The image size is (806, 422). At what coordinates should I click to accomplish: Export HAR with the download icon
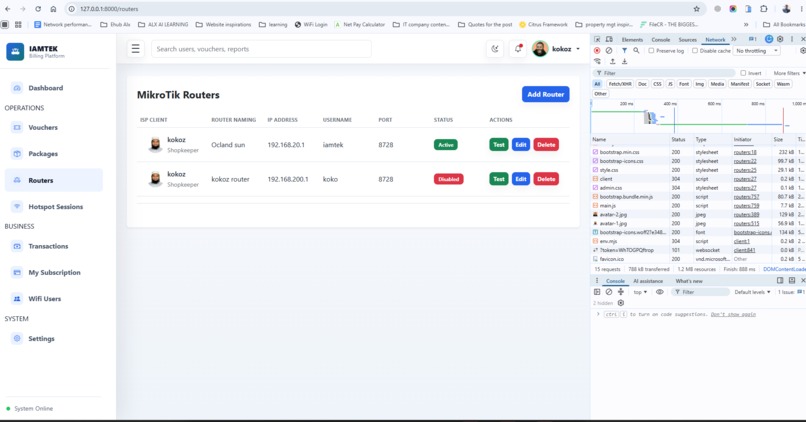[x=625, y=61]
